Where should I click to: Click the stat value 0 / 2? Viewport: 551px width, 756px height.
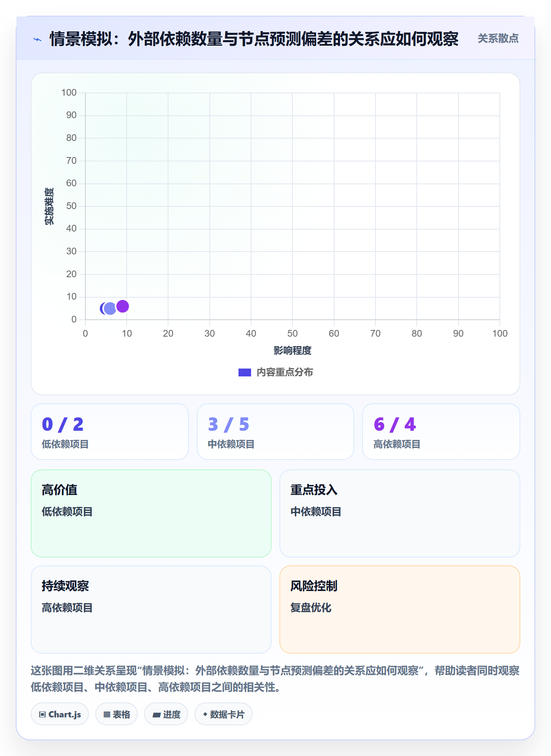[x=63, y=424]
